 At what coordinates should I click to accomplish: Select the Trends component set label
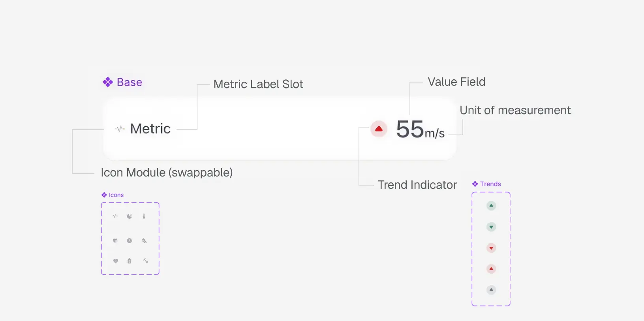point(490,184)
